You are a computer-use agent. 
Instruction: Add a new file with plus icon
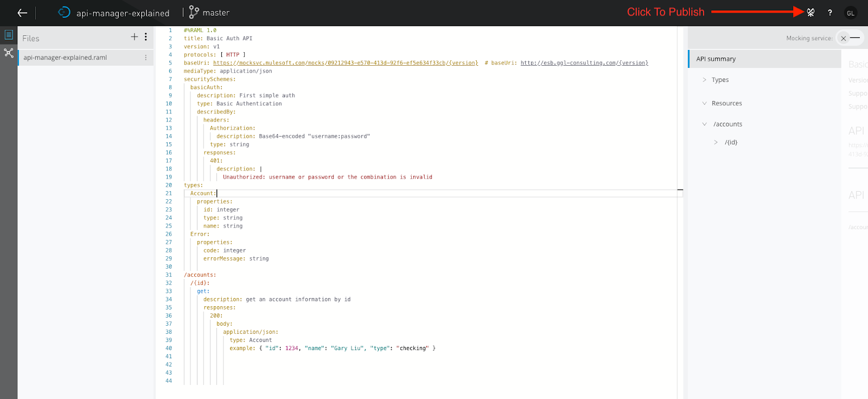tap(135, 37)
